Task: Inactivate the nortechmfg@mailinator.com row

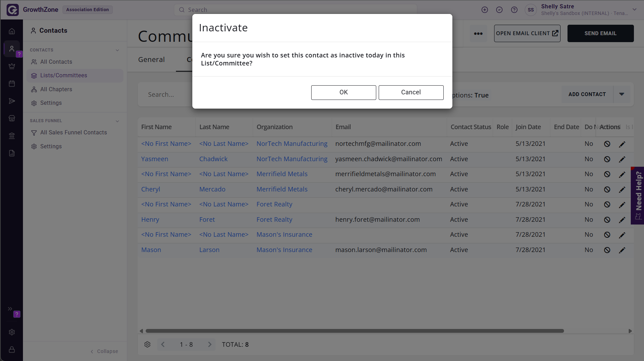Action: pyautogui.click(x=607, y=144)
